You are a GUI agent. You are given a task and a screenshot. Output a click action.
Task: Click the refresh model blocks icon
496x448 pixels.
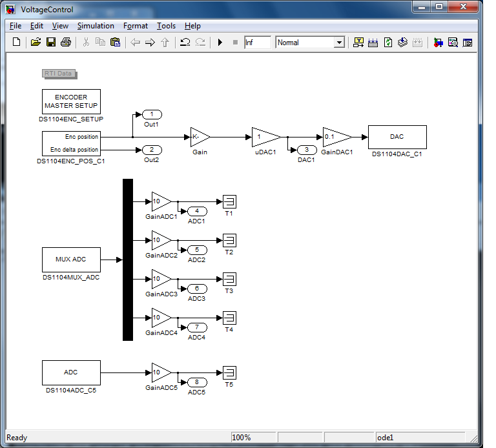click(x=388, y=42)
